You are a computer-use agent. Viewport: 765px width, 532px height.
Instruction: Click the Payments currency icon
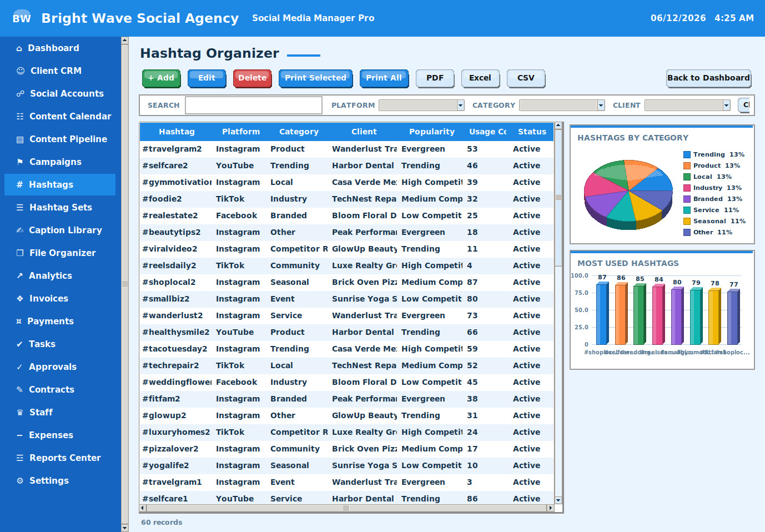[x=19, y=322]
